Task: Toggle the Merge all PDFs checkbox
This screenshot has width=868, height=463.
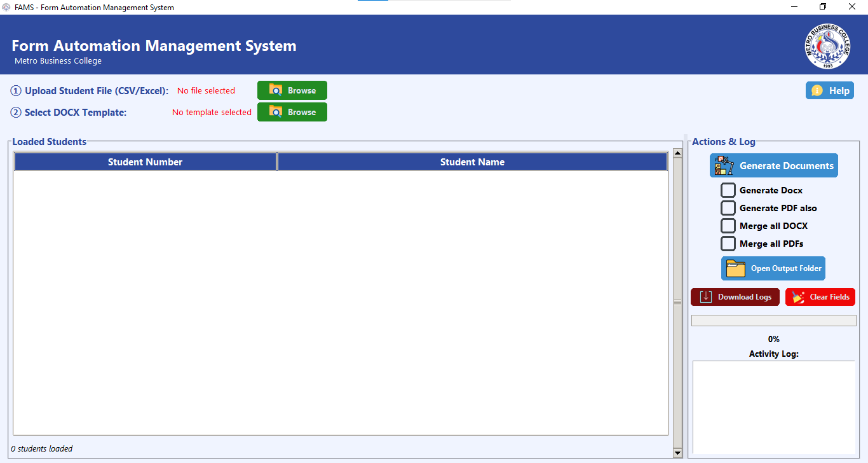Action: click(728, 244)
